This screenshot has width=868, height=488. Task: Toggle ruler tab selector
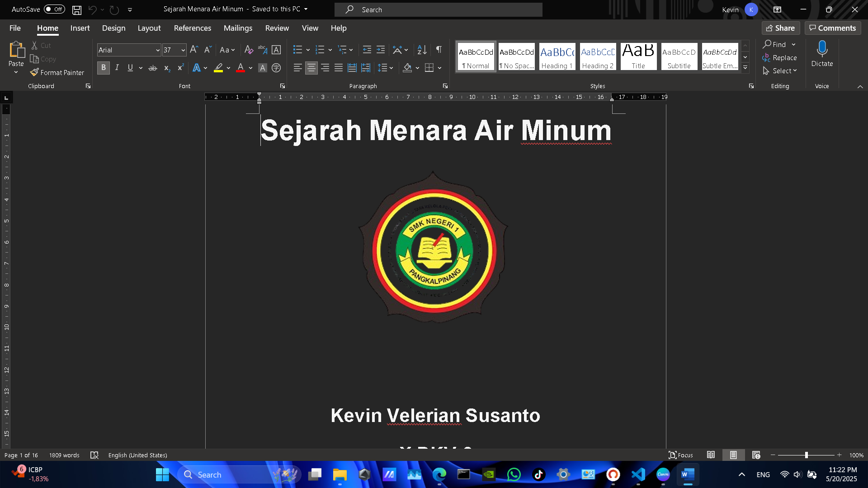[x=6, y=97]
